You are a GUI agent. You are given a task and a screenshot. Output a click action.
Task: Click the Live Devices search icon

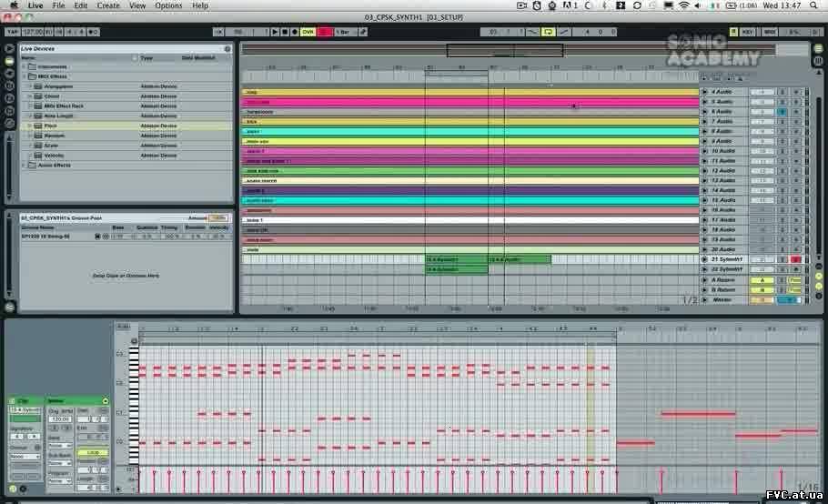(x=227, y=48)
